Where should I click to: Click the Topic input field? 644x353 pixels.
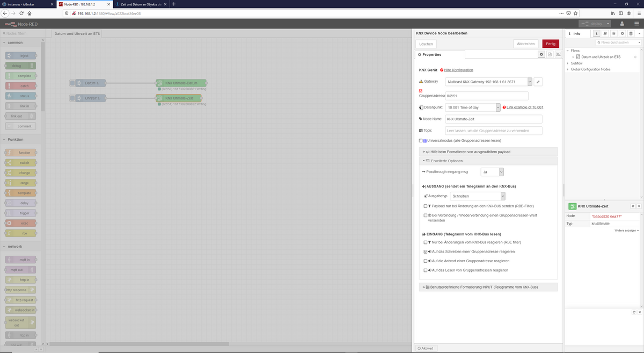click(494, 131)
